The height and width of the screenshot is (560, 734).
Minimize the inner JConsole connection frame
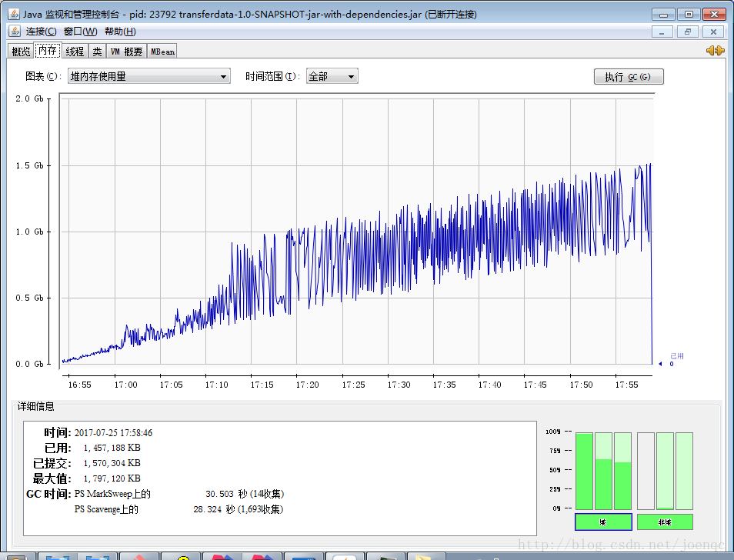click(x=662, y=32)
